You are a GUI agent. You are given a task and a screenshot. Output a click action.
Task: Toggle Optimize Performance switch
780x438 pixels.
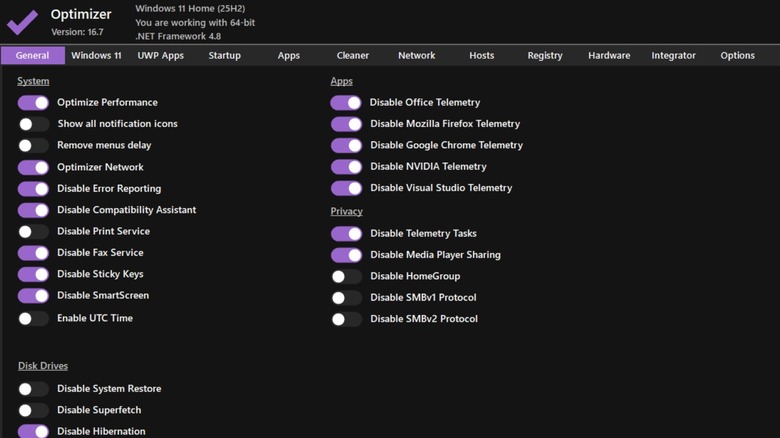[x=33, y=103]
